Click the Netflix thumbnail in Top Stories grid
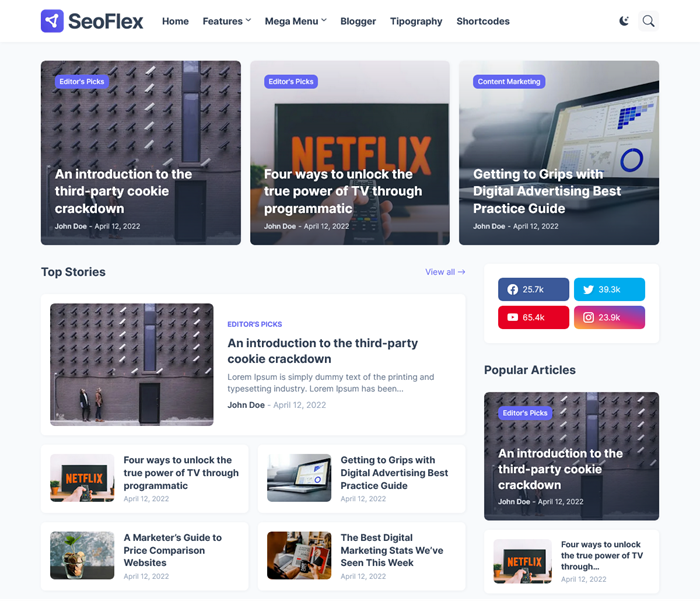 [82, 478]
